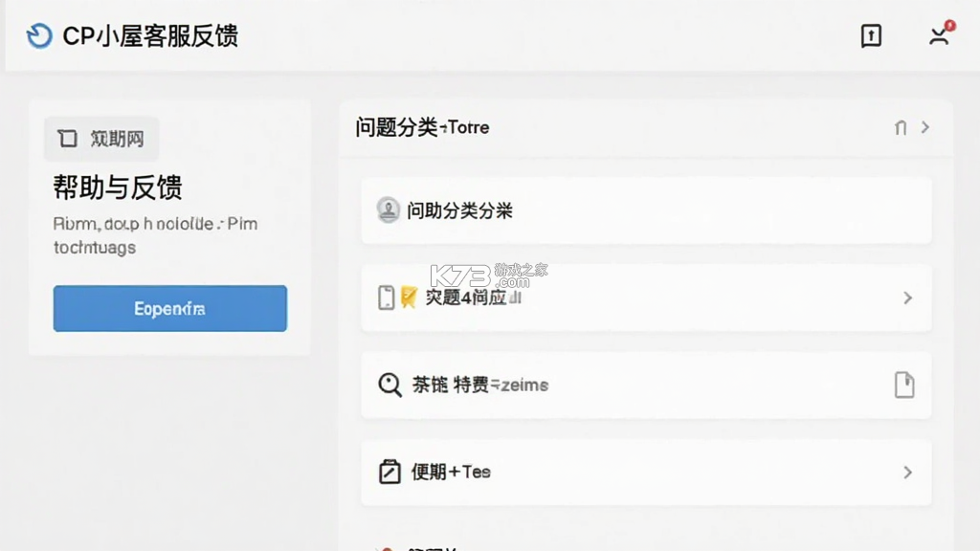
Task: Expand the 问题分类 header chevron
Action: pos(925,127)
